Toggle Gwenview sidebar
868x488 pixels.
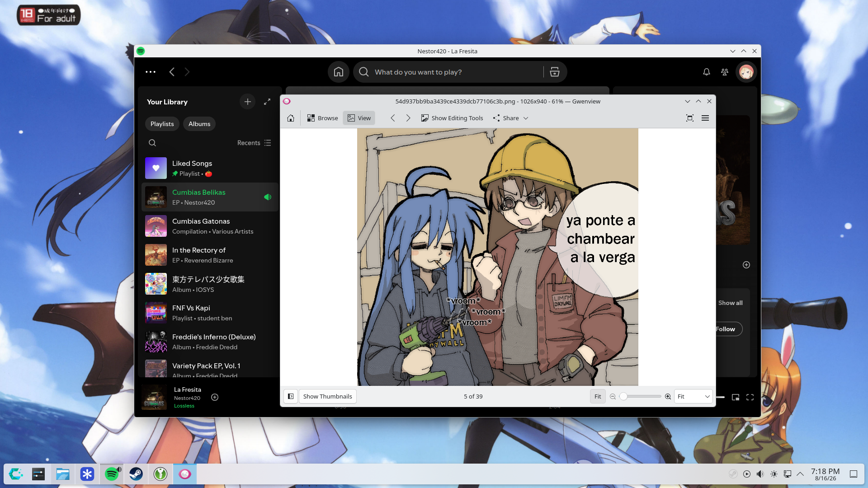(291, 397)
